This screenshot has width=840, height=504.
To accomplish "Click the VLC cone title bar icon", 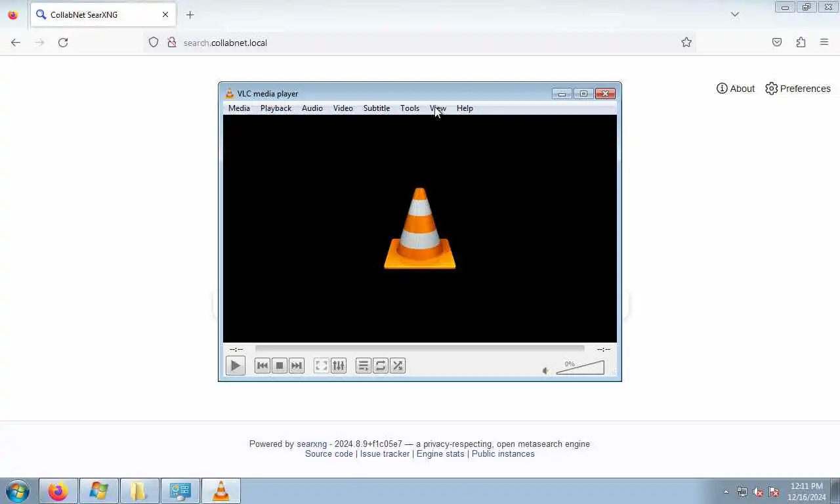I will pos(229,93).
